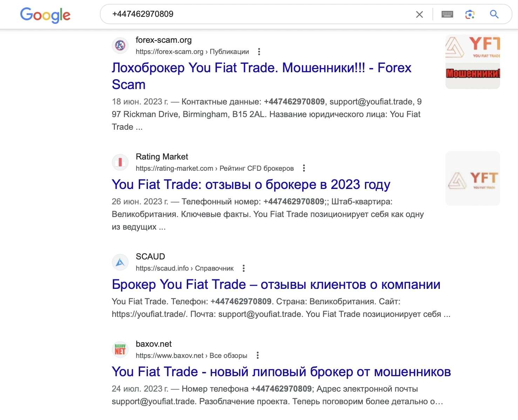Click the YFT Мошенники thumbnail image

472,62
